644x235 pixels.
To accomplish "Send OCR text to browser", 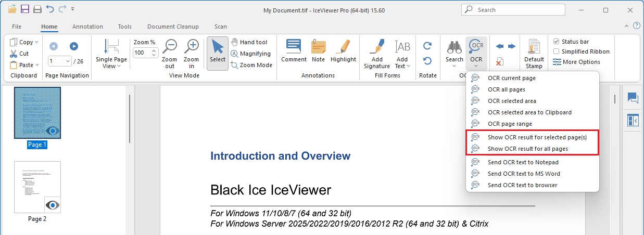I will point(532,185).
